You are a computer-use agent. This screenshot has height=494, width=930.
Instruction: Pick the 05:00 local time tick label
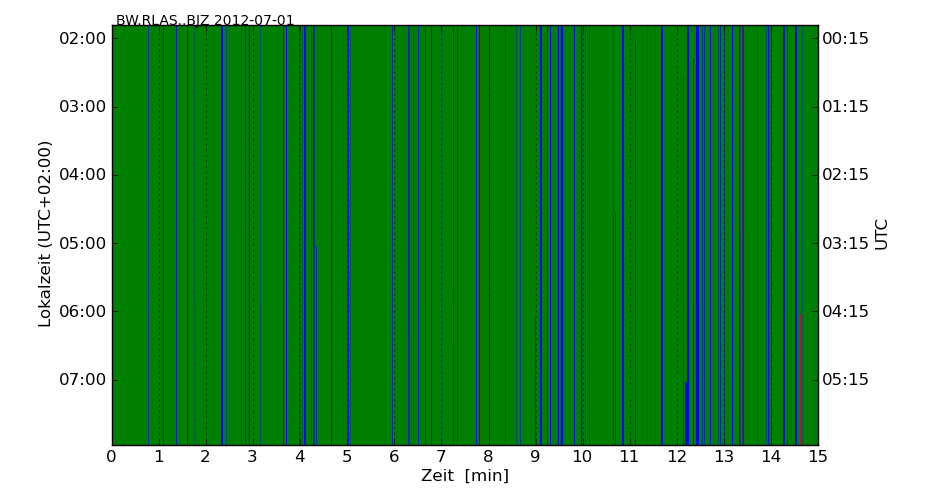coord(82,243)
